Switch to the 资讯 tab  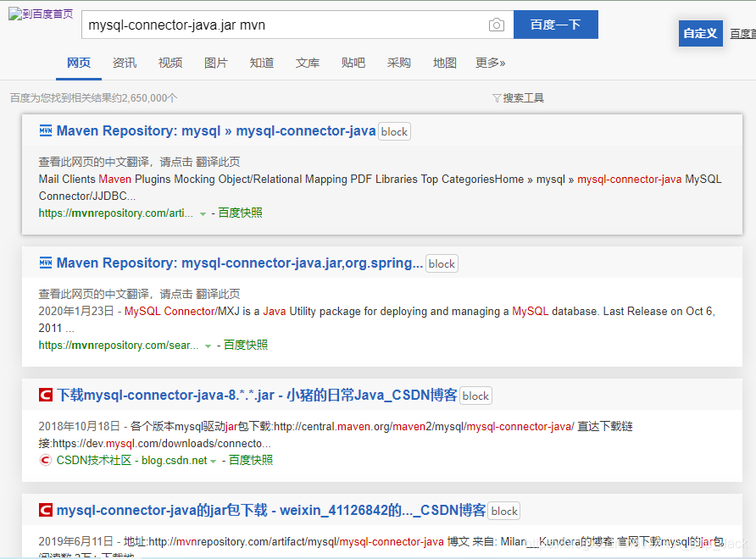click(x=125, y=63)
